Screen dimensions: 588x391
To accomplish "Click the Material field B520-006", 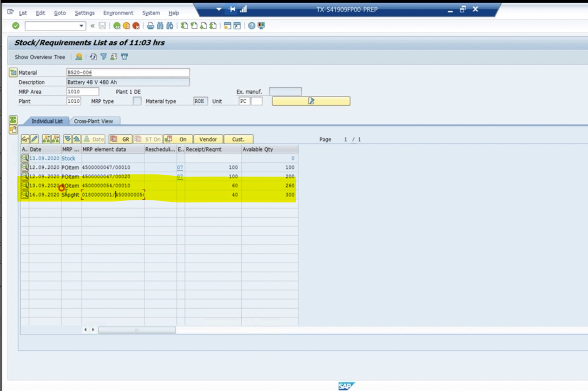I will (x=128, y=73).
